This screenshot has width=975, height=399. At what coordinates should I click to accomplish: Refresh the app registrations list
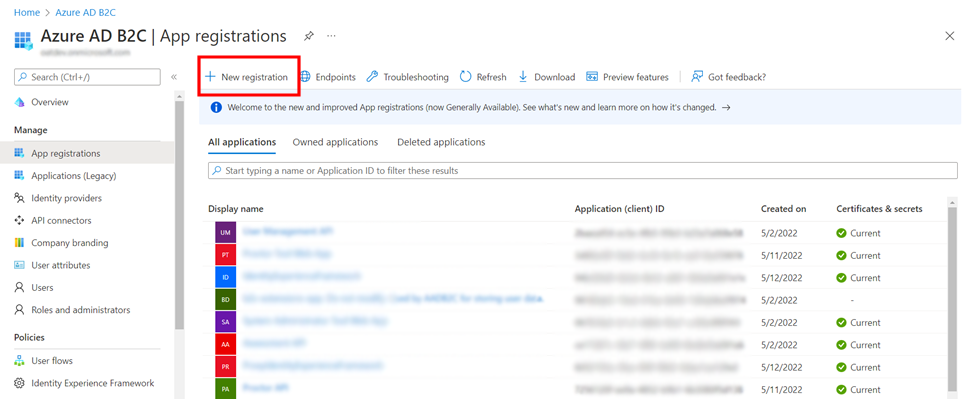(x=483, y=77)
